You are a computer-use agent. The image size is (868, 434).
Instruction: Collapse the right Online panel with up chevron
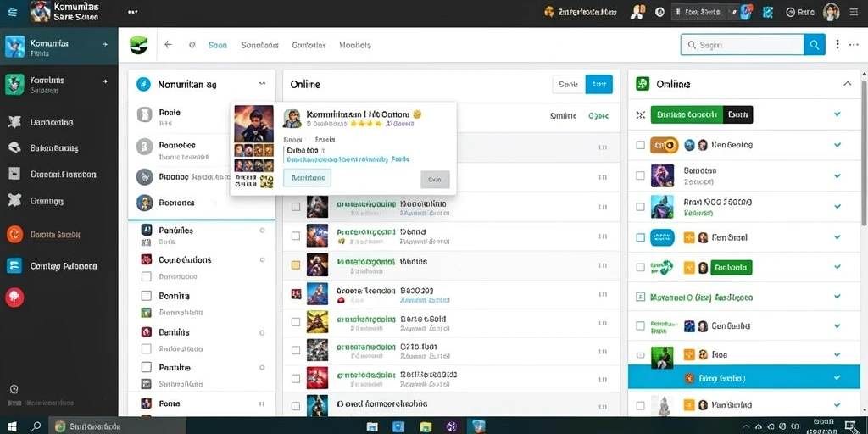pyautogui.click(x=847, y=84)
